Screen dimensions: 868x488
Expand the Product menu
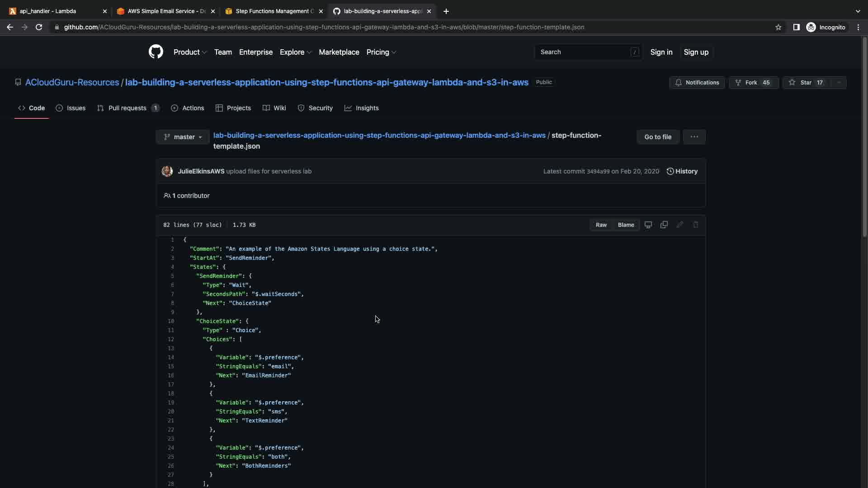pos(190,52)
